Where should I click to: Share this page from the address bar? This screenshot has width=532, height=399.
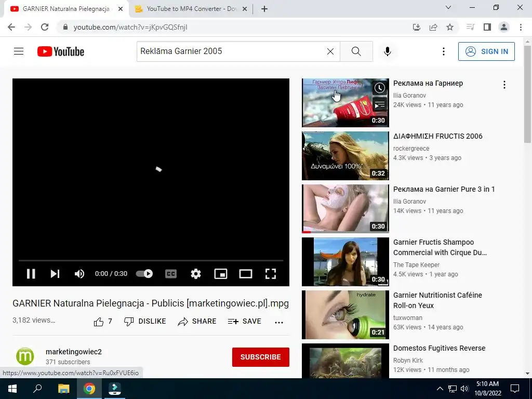click(x=433, y=27)
